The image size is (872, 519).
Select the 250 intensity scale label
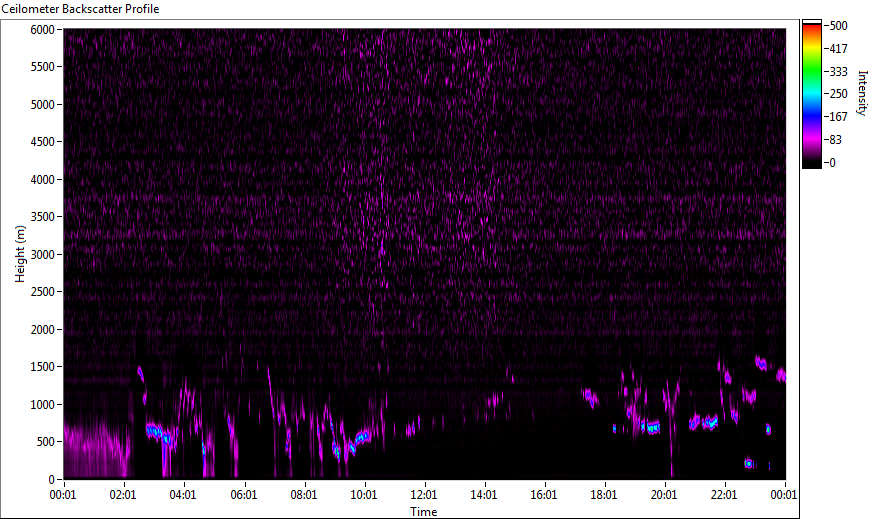click(838, 94)
